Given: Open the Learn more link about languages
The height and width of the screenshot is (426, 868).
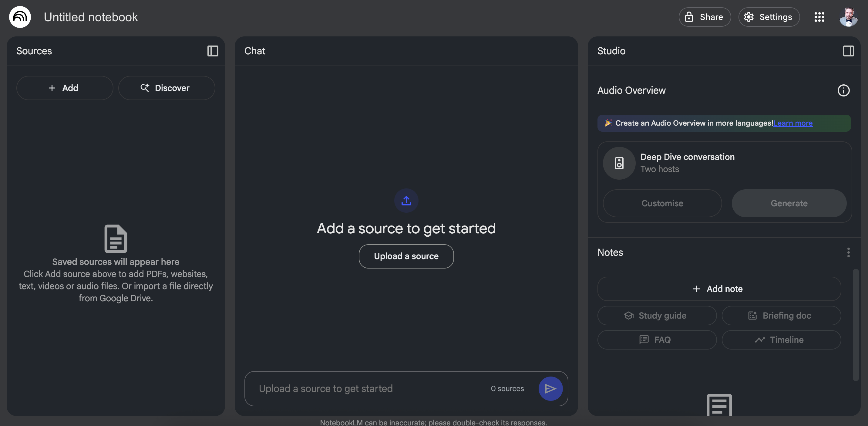Looking at the screenshot, I should pyautogui.click(x=793, y=123).
